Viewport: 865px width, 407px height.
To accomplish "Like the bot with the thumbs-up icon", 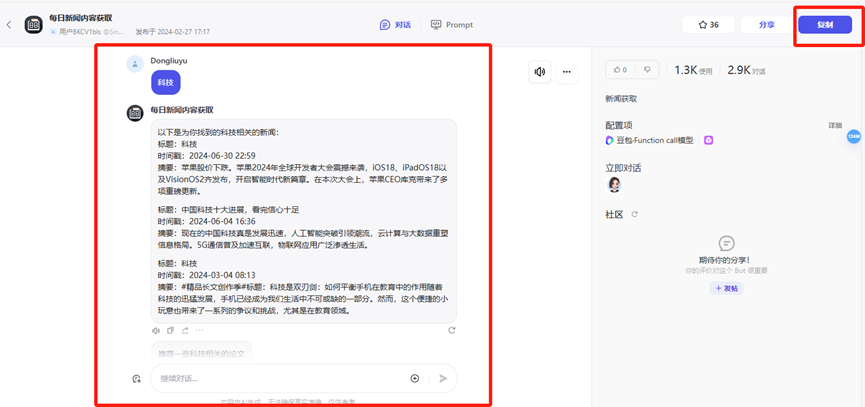I will tap(620, 70).
